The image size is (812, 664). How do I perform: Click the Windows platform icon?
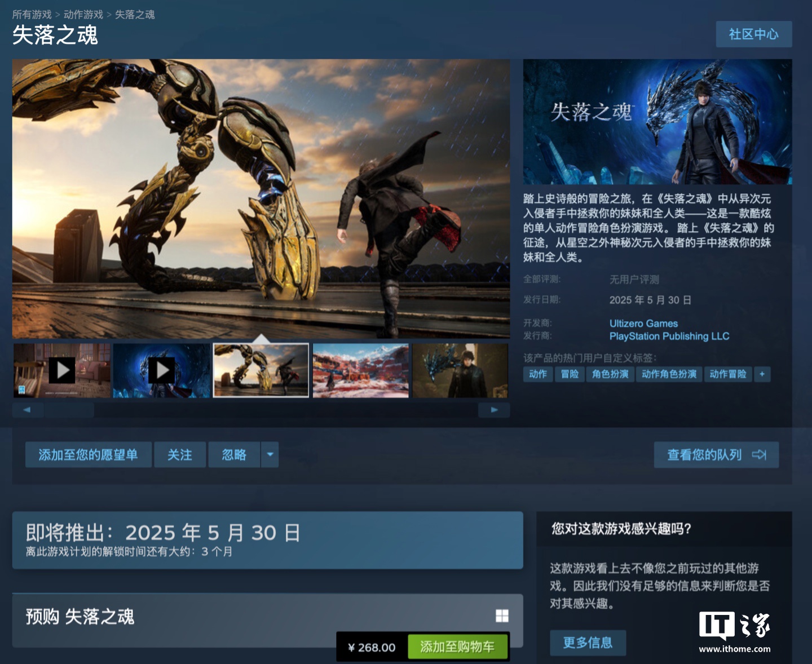pos(502,616)
